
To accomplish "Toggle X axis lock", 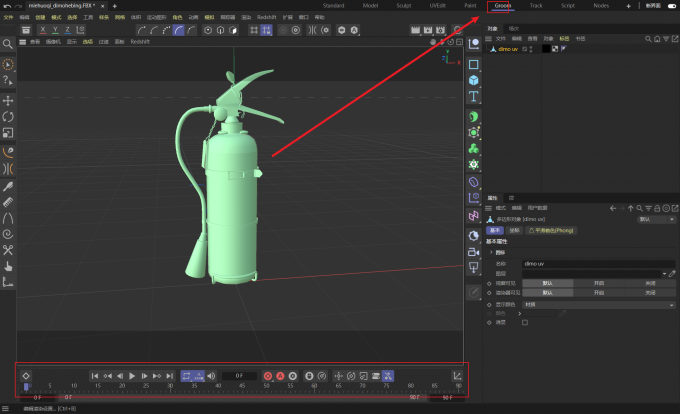I will (x=42, y=30).
